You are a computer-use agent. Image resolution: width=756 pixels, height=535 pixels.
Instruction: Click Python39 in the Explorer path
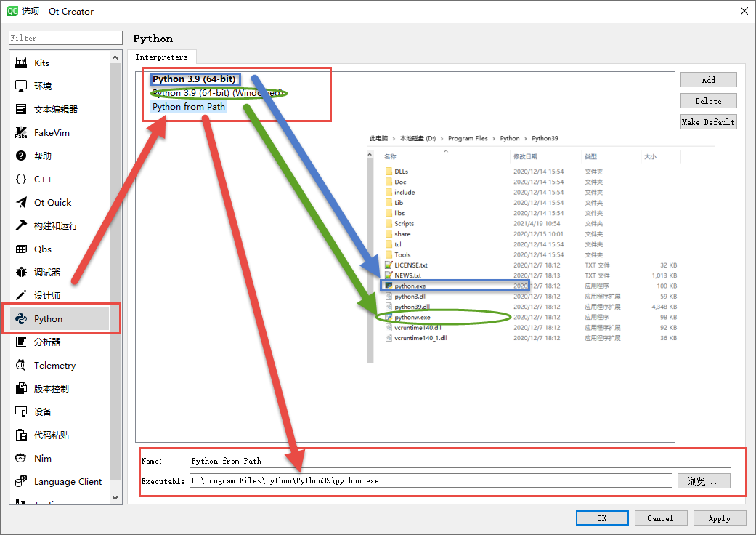click(545, 138)
